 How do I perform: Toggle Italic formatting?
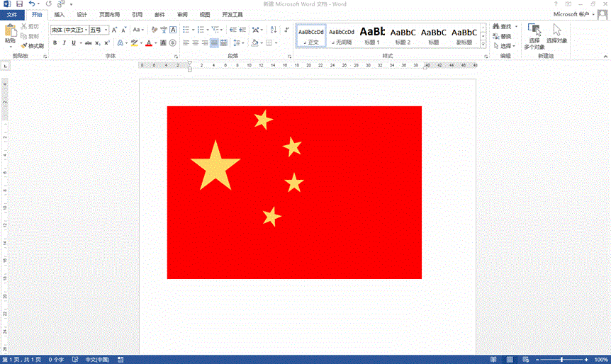click(64, 43)
